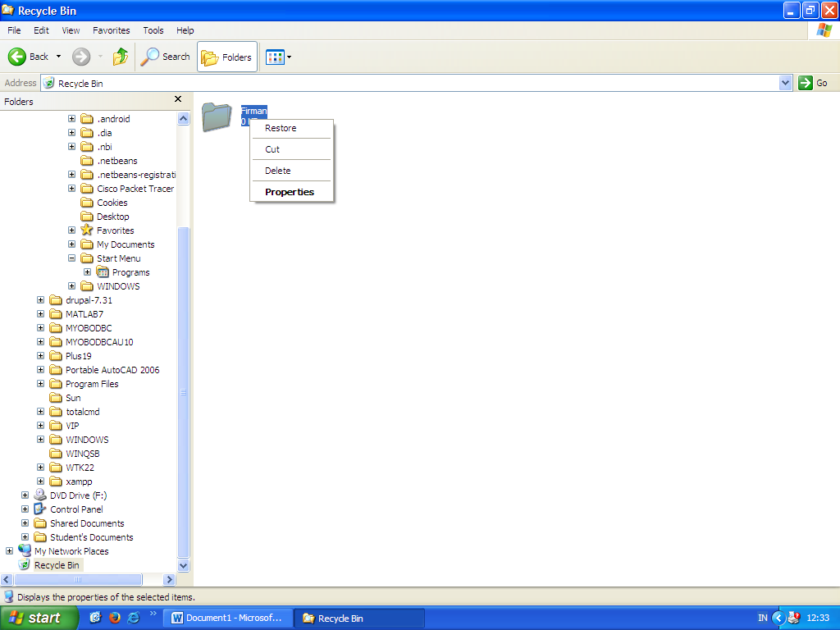The width and height of the screenshot is (840, 630).
Task: Collapse the Start Menu tree node
Action: click(x=71, y=258)
